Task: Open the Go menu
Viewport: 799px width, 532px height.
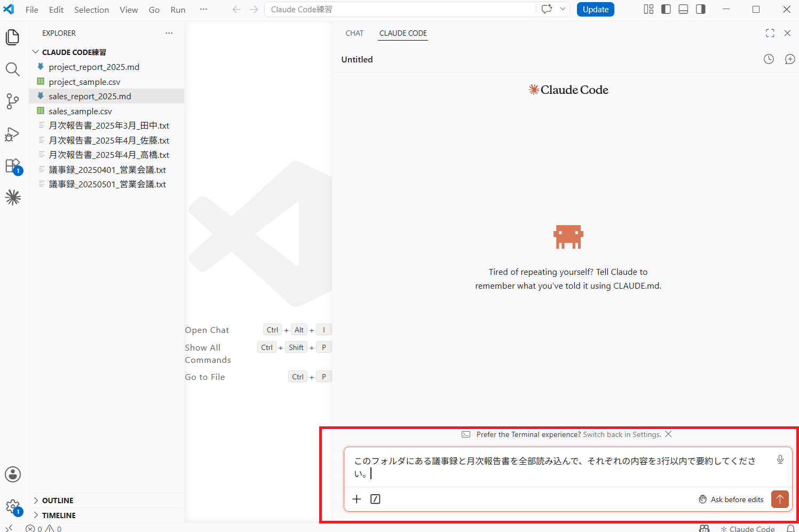Action: pos(154,10)
